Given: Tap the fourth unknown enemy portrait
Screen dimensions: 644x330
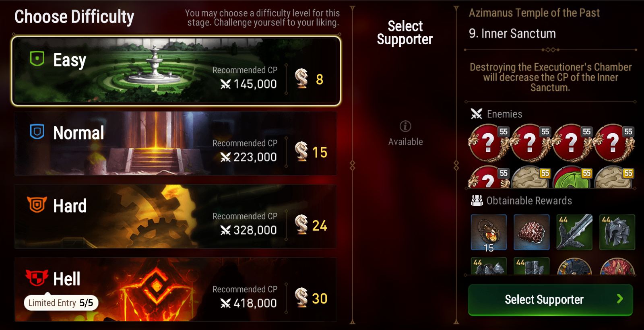Looking at the screenshot, I should [613, 143].
